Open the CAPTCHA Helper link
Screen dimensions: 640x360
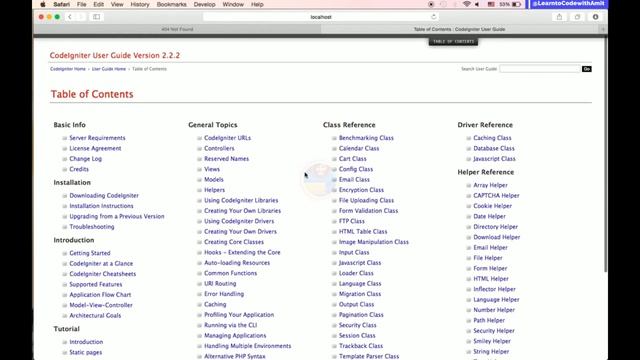[496, 196]
